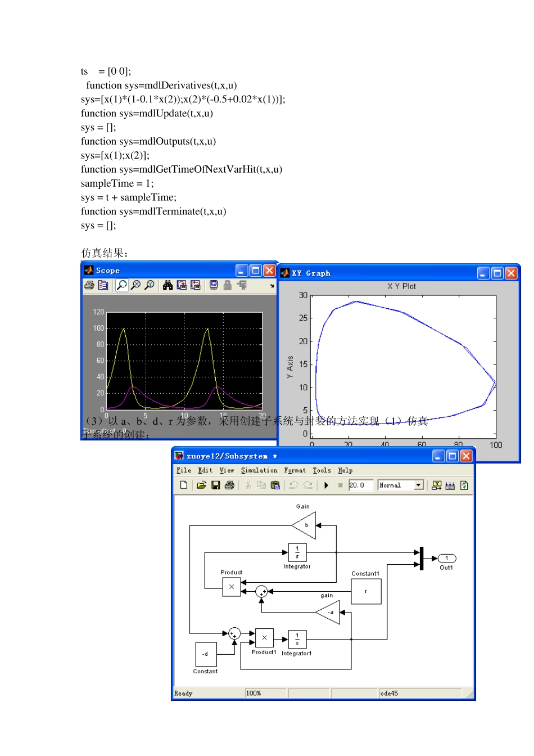Click the X Y Plot title in XY Graph
This screenshot has height=756, width=534.
[401, 286]
